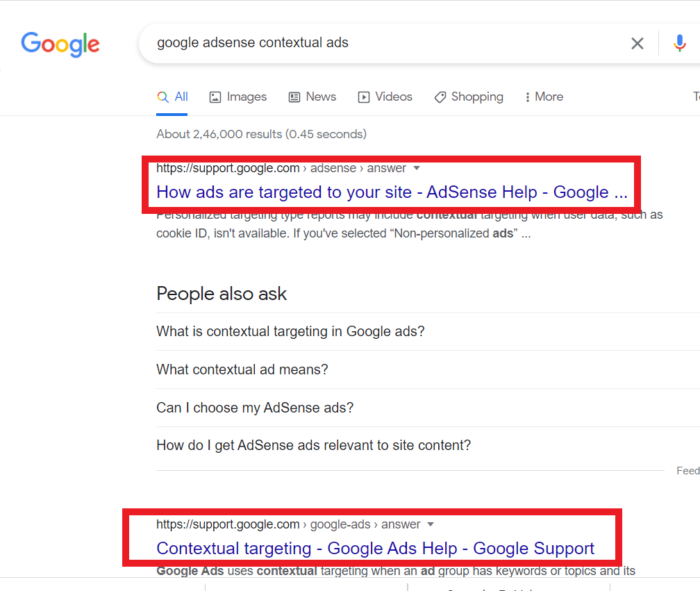
Task: Open the More options via the three-dot icon
Action: 527,97
